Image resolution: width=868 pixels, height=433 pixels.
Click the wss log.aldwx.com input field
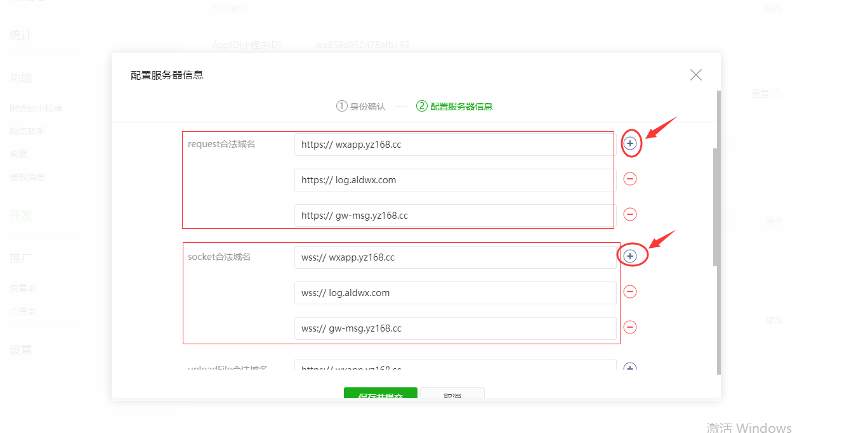[456, 293]
